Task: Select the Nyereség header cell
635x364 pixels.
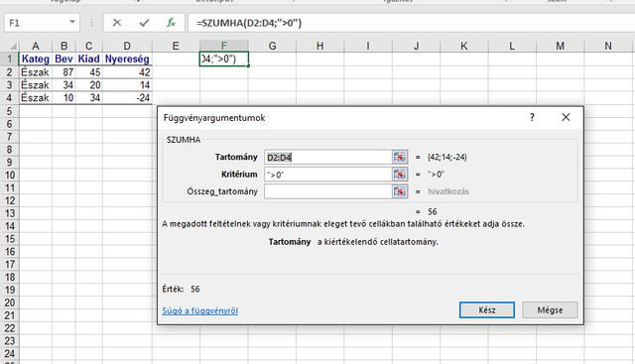Action: pos(127,60)
